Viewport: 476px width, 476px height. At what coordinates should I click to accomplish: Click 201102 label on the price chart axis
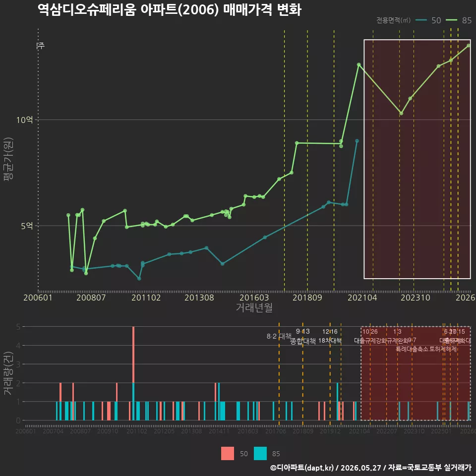[x=146, y=297]
